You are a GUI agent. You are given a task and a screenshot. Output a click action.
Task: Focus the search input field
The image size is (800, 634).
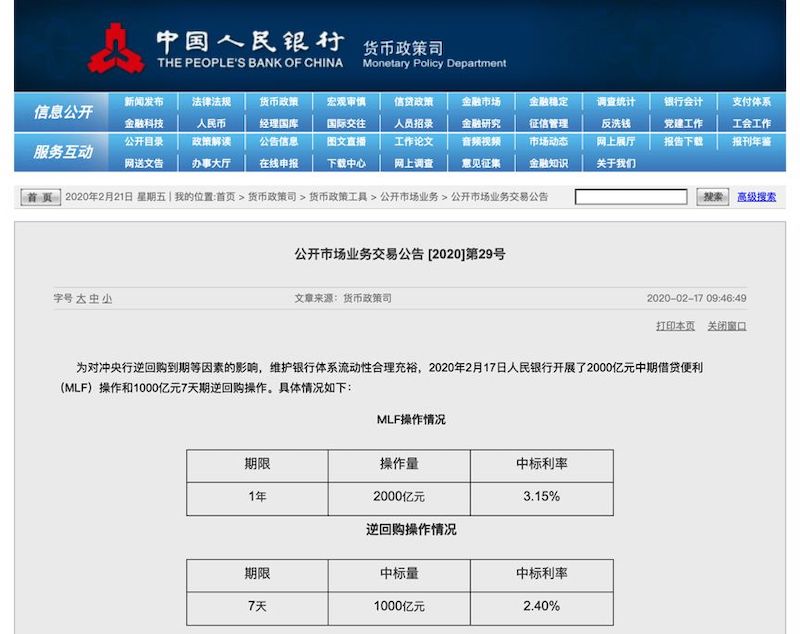(630, 198)
